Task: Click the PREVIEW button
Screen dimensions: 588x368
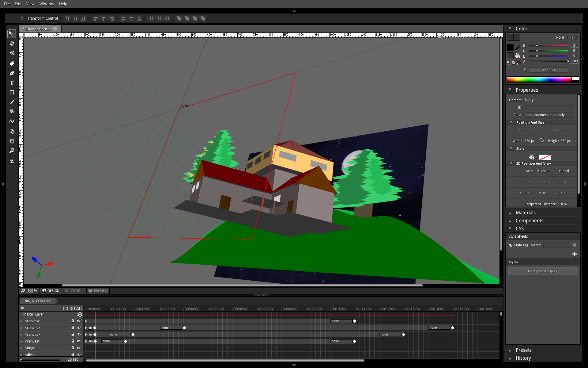Action: tap(98, 291)
